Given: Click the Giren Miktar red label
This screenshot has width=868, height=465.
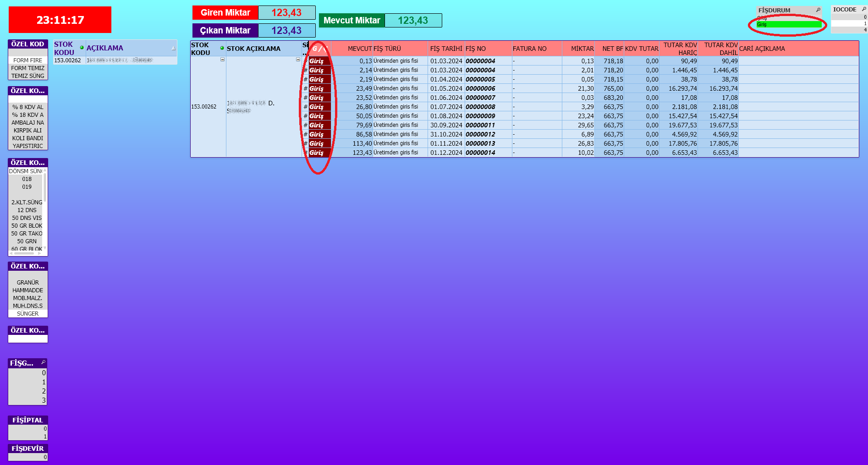Looking at the screenshot, I should (x=225, y=13).
